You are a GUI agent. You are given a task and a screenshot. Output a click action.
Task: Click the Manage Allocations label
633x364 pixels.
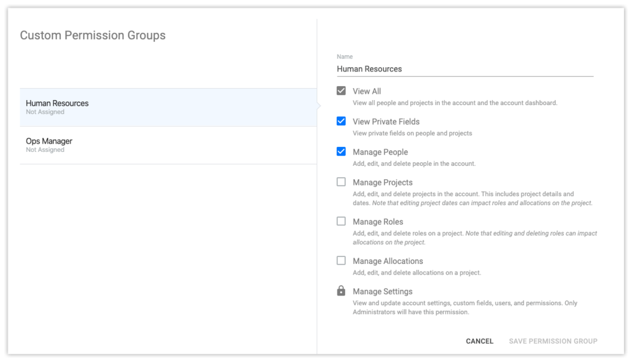(388, 261)
